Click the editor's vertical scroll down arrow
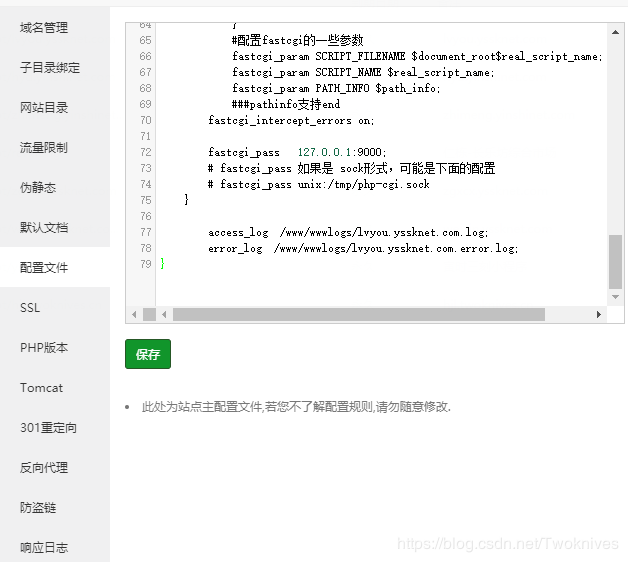 (615, 297)
